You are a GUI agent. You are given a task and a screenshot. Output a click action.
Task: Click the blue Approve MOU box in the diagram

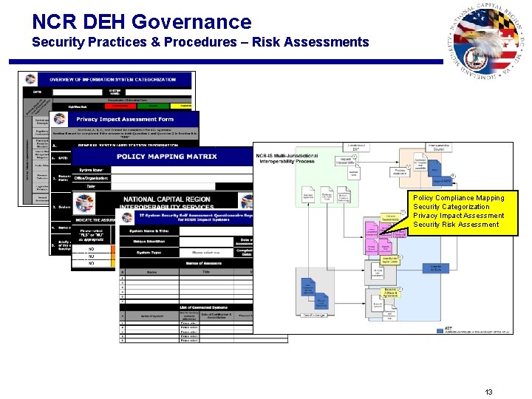click(444, 181)
